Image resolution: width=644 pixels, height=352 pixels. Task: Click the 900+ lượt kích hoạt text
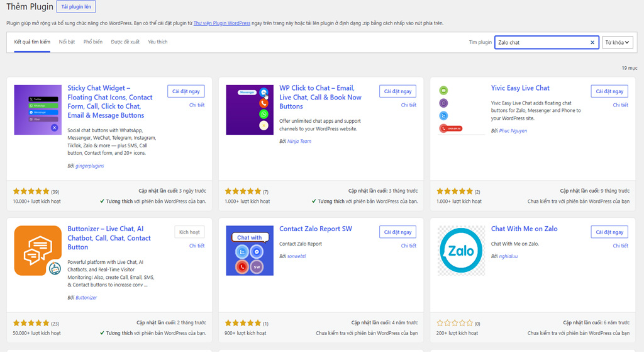(x=245, y=333)
